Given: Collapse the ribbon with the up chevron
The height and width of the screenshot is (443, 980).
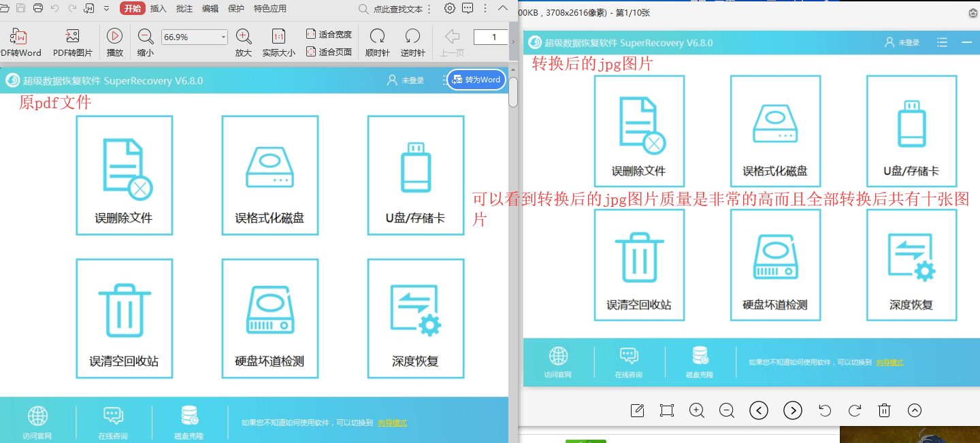Looking at the screenshot, I should 502,8.
